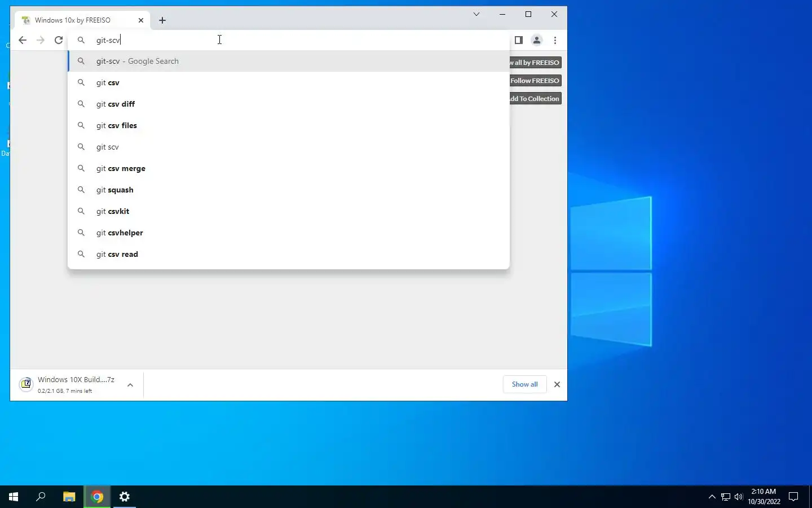Open File Explorer from the taskbar
Screen dimensions: 812x508
(69, 497)
